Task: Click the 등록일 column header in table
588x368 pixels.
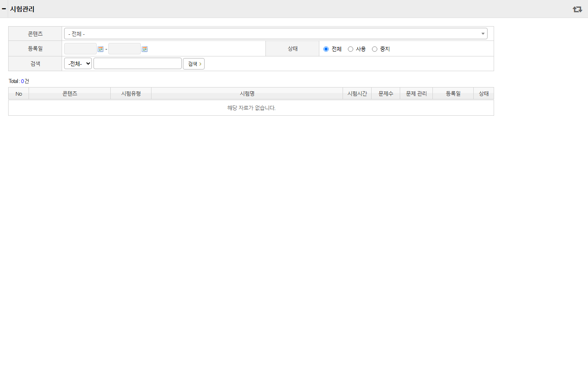Action: coord(453,94)
